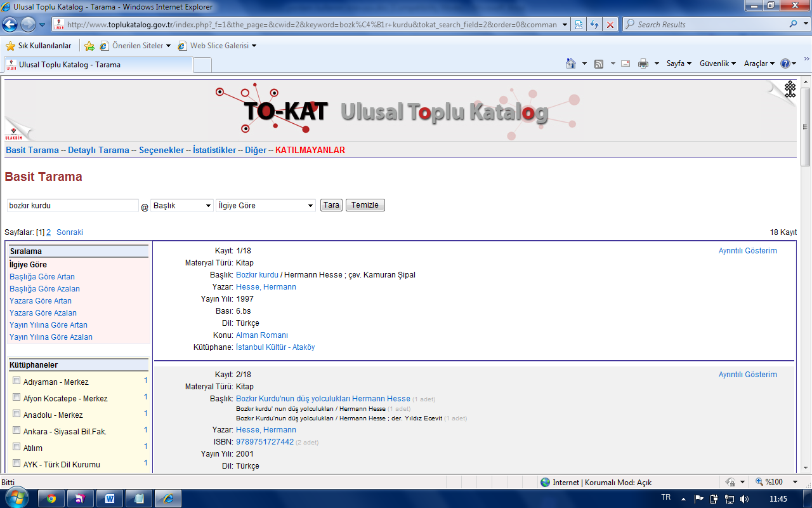Image resolution: width=812 pixels, height=508 pixels.
Task: Open Google Chrome from the taskbar
Action: tap(51, 498)
